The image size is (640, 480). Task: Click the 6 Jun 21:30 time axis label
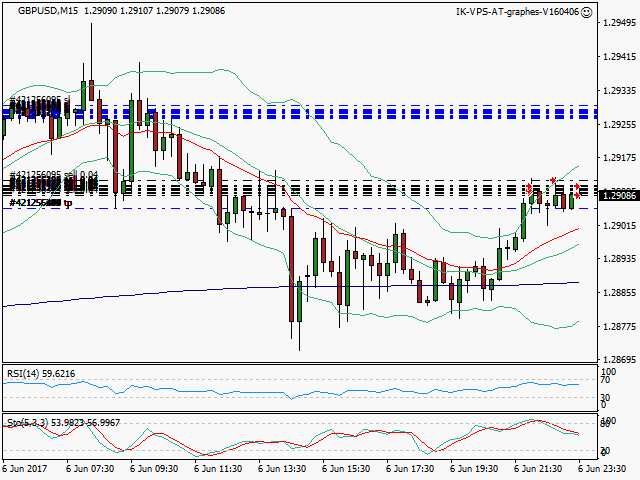pos(540,468)
